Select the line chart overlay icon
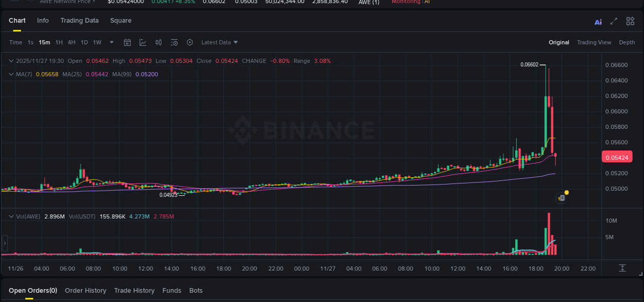The width and height of the screenshot is (644, 302). (x=143, y=42)
